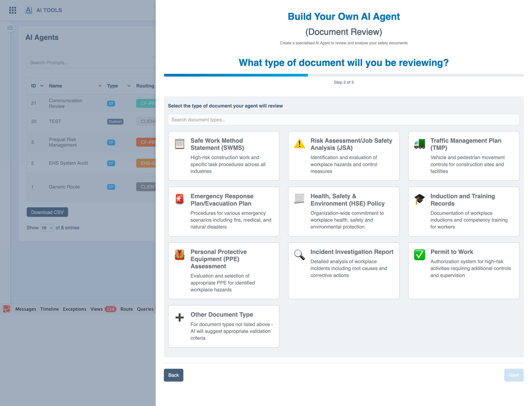
Task: Click the red siren emergency icon
Action: pyautogui.click(x=179, y=199)
